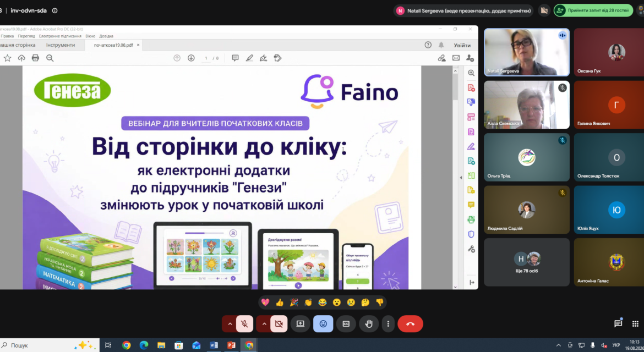
Task: Add a comment with the speech bubble tool
Action: (235, 58)
